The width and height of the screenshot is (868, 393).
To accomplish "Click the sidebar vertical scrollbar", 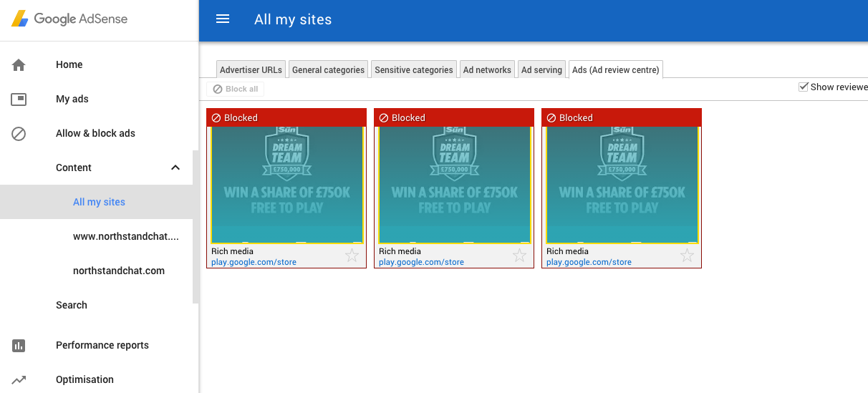I will click(x=196, y=226).
